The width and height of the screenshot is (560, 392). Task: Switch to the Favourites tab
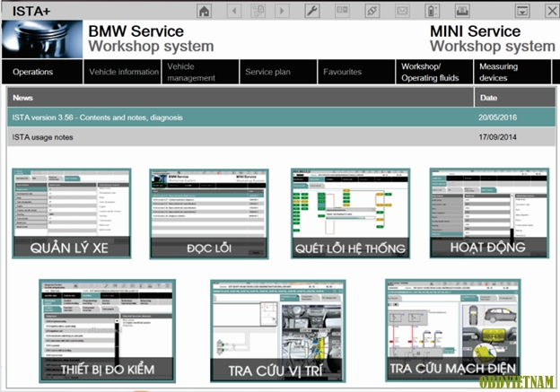coord(356,72)
